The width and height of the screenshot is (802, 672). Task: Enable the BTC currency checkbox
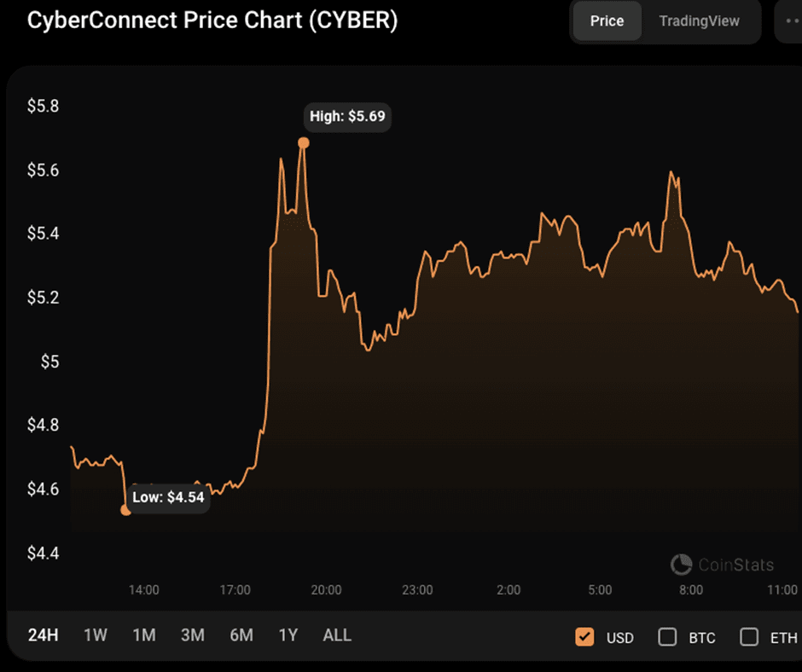[x=668, y=637]
